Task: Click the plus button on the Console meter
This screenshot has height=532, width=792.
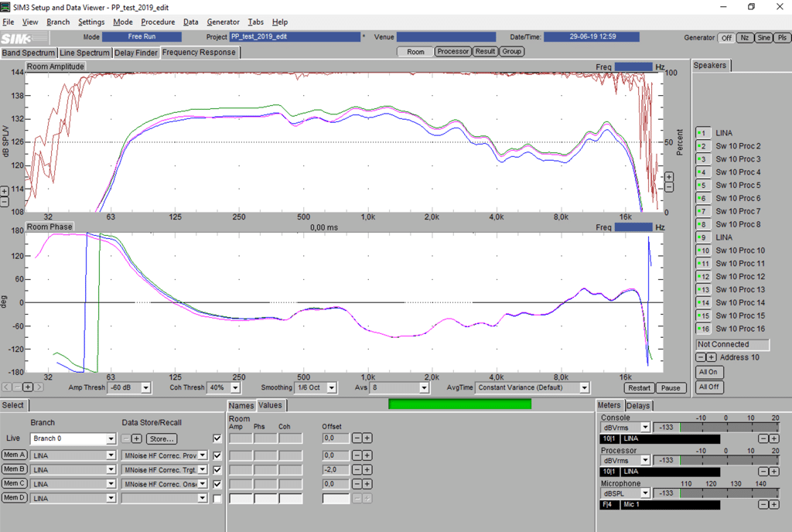Action: coord(773,438)
